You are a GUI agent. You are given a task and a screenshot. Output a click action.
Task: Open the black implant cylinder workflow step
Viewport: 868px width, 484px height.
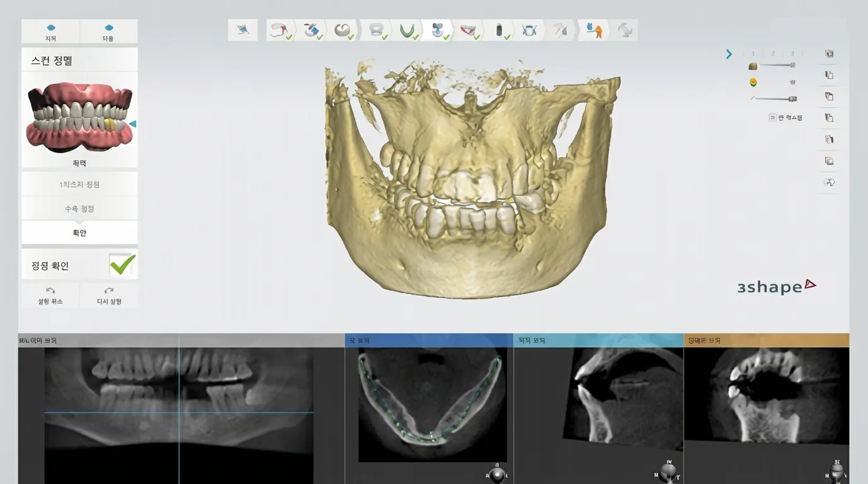click(500, 30)
